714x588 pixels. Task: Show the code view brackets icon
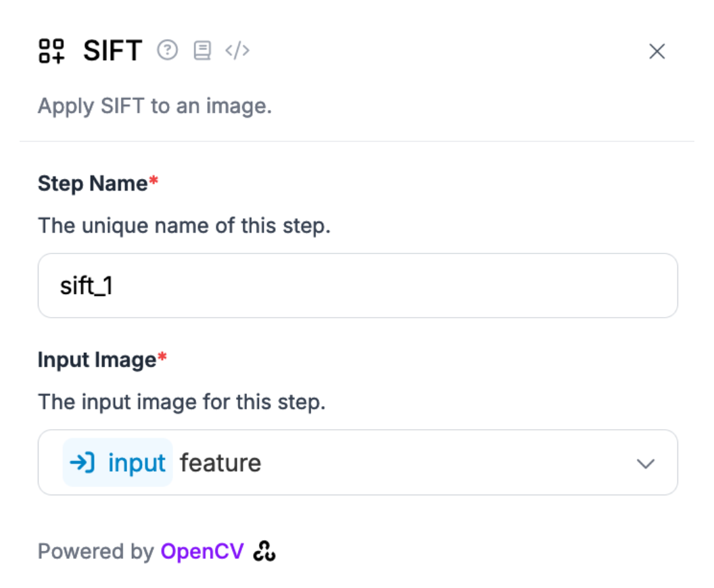click(x=237, y=51)
